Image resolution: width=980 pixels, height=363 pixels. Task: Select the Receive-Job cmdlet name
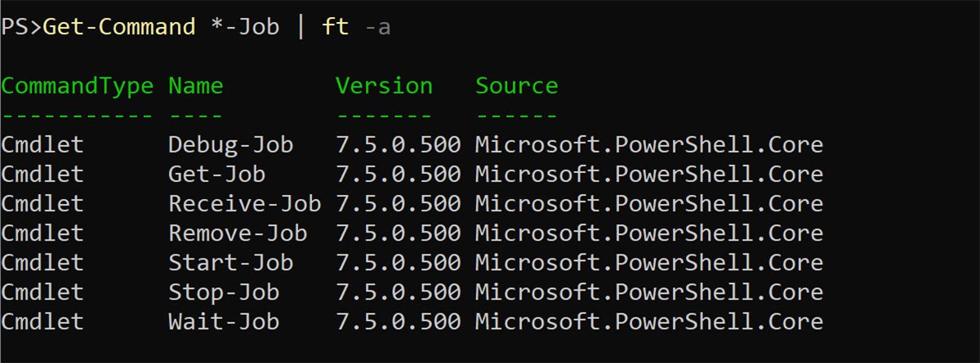(244, 204)
